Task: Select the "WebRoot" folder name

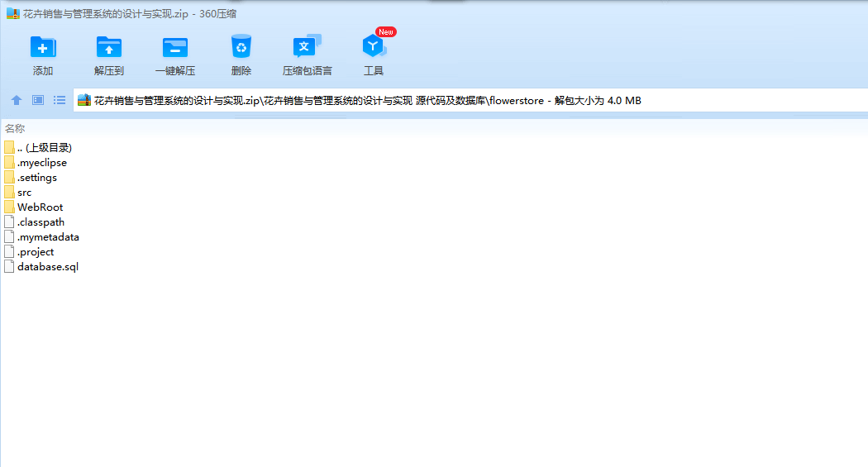Action: pos(40,207)
